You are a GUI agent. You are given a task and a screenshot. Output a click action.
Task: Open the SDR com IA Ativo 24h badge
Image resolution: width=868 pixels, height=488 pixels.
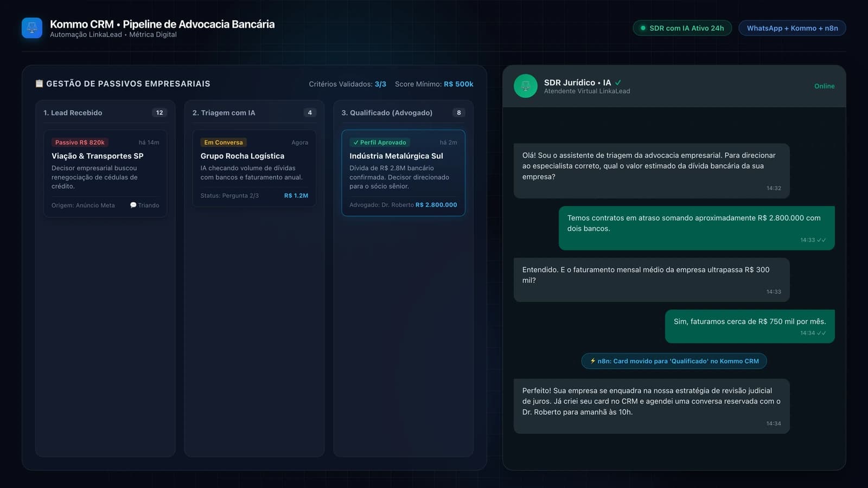pos(682,28)
